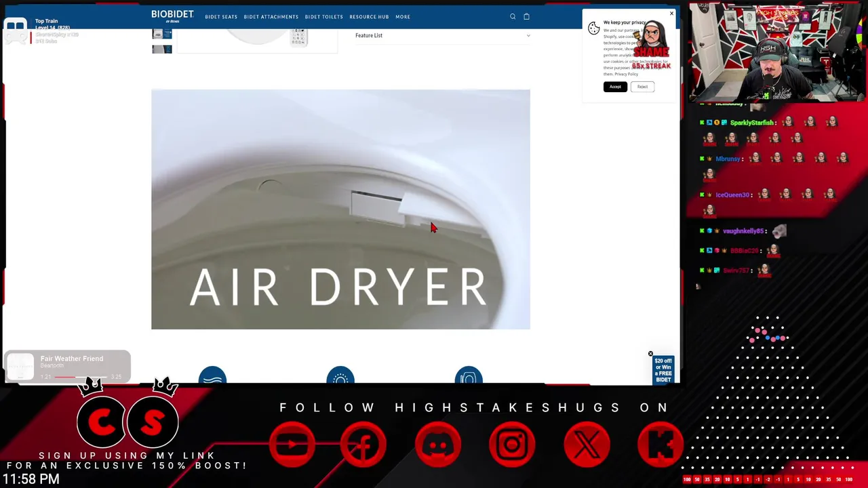This screenshot has width=868, height=488.
Task: Open the shopping cart icon
Action: point(526,16)
